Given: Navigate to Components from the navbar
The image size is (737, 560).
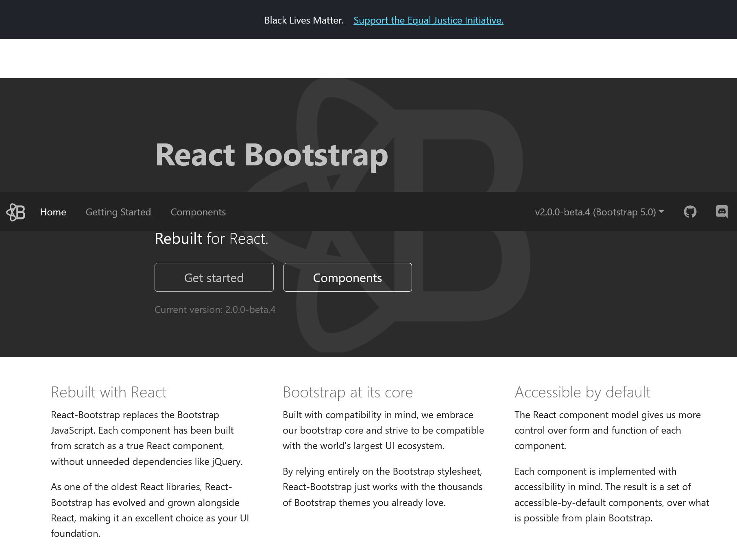Looking at the screenshot, I should tap(198, 212).
